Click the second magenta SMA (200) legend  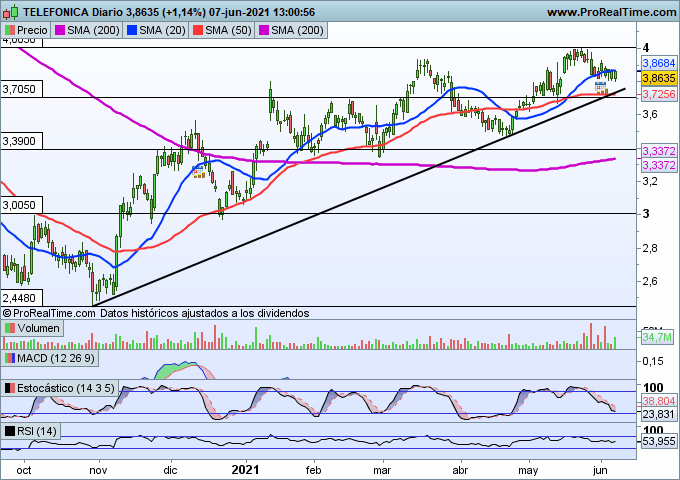point(291,30)
